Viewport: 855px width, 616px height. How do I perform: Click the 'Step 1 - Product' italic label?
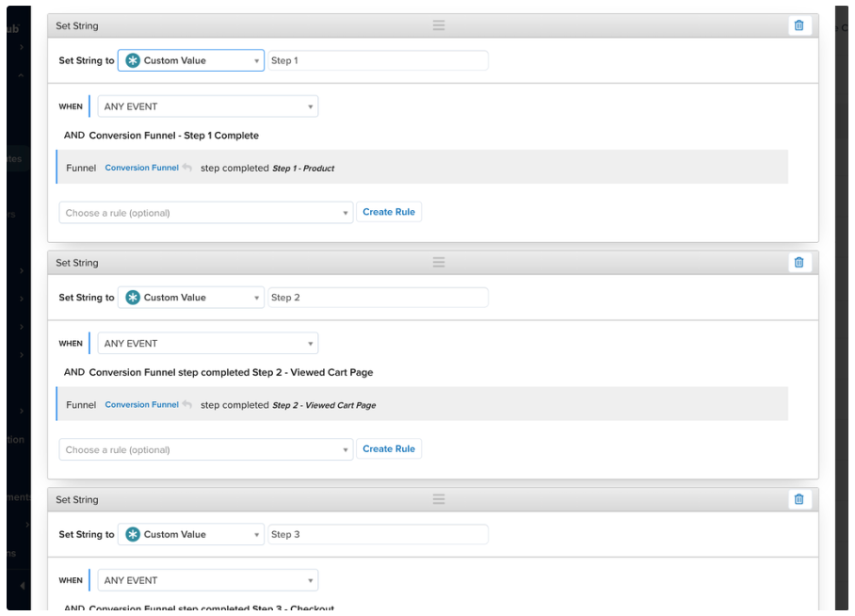303,168
